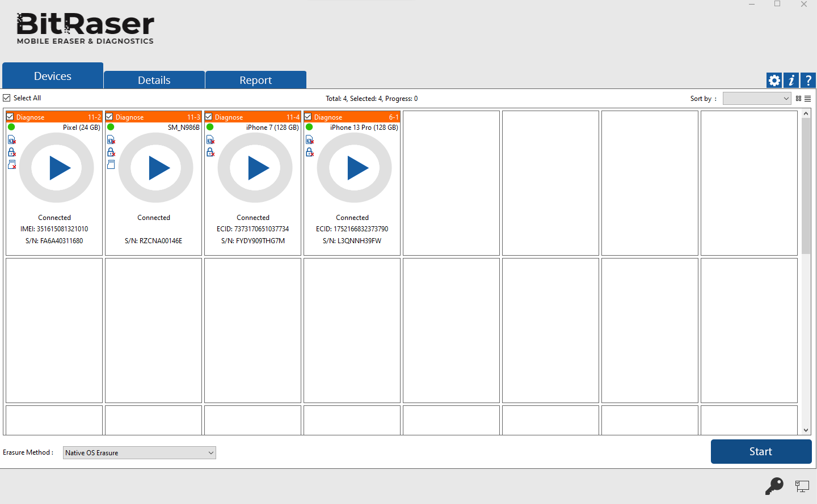Click the SIM card status icon on Pixel card
Screen dimensions: 817x504
pyautogui.click(x=12, y=140)
